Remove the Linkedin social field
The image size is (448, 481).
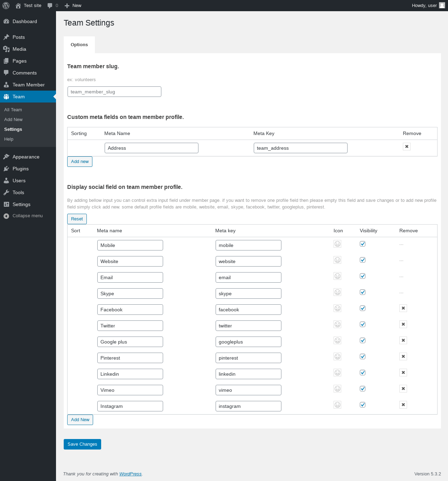click(403, 373)
